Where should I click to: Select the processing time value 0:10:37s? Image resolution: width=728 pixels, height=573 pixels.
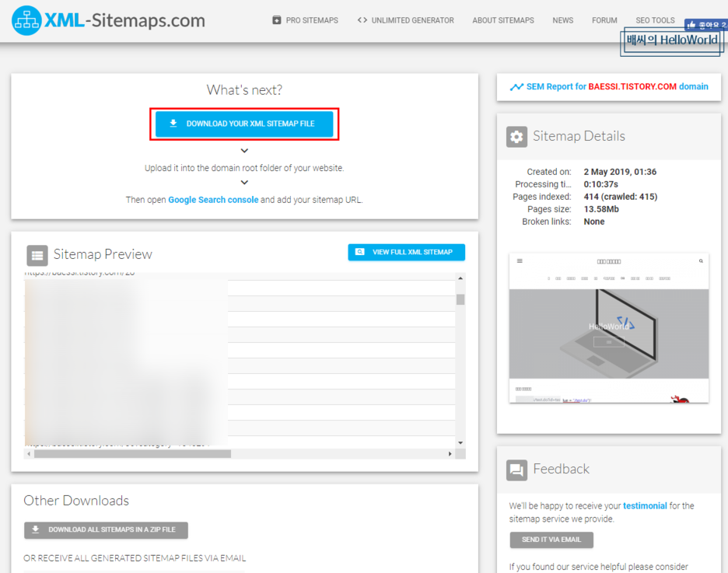[600, 184]
